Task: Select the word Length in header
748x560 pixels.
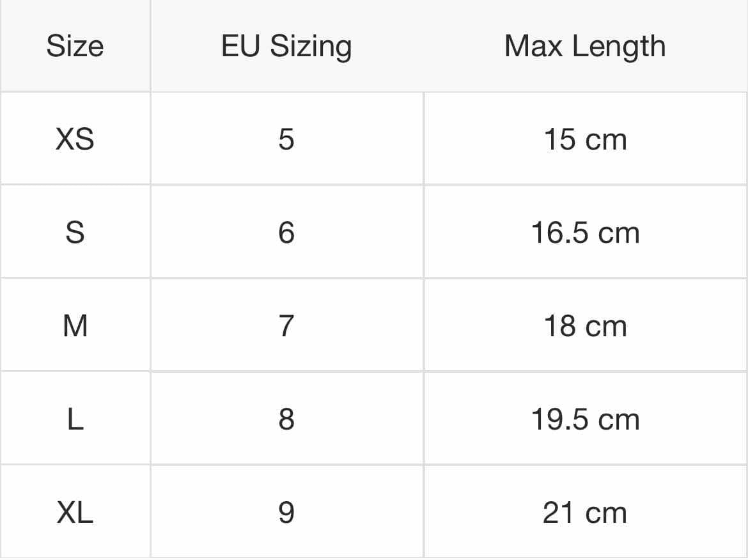Action: [x=619, y=47]
